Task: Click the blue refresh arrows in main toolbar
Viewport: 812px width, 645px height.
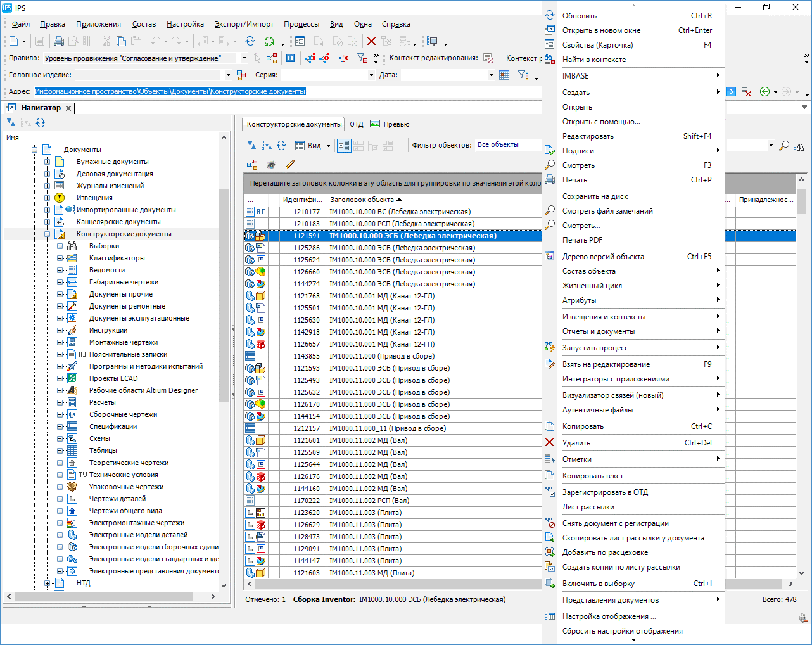Action: coord(250,41)
